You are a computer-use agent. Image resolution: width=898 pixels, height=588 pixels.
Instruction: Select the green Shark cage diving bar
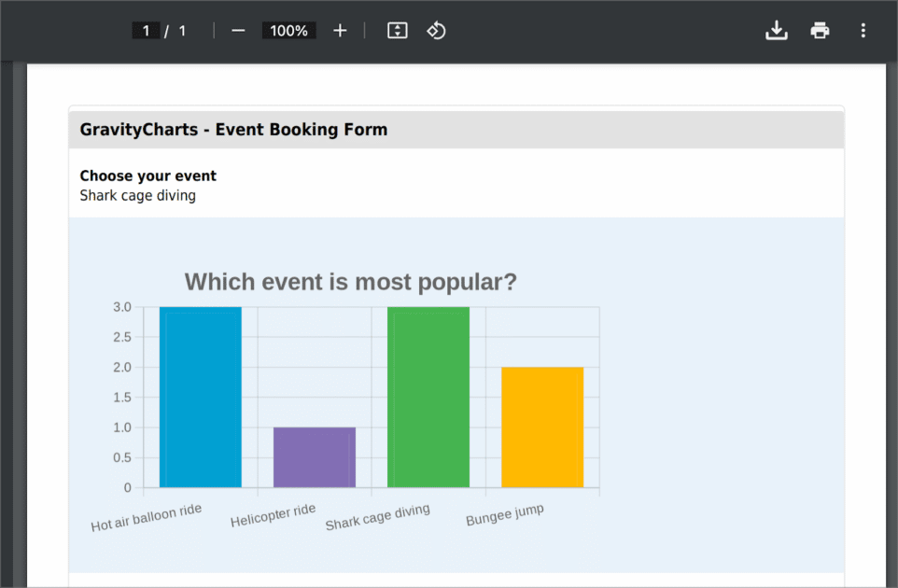(x=428, y=396)
